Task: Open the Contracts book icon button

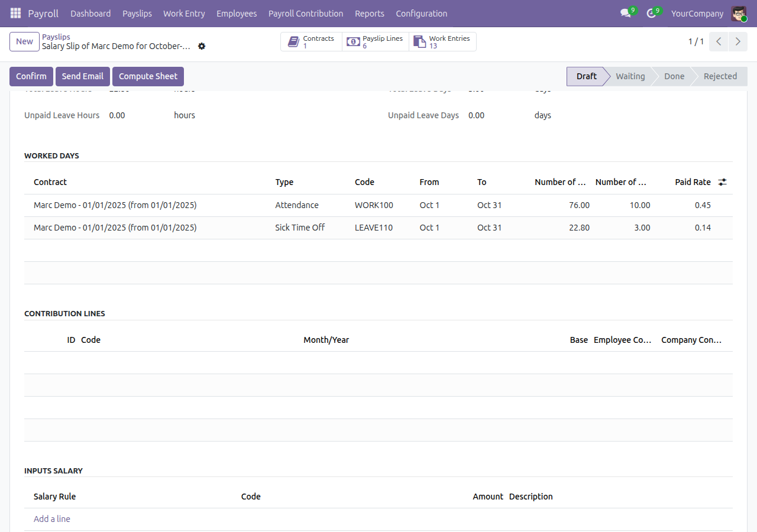Action: [x=293, y=41]
